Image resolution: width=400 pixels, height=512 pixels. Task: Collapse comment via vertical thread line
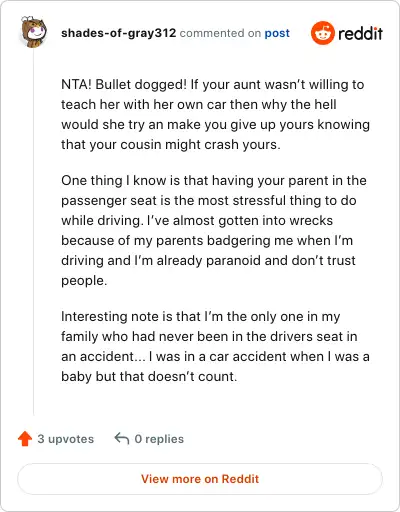33,232
